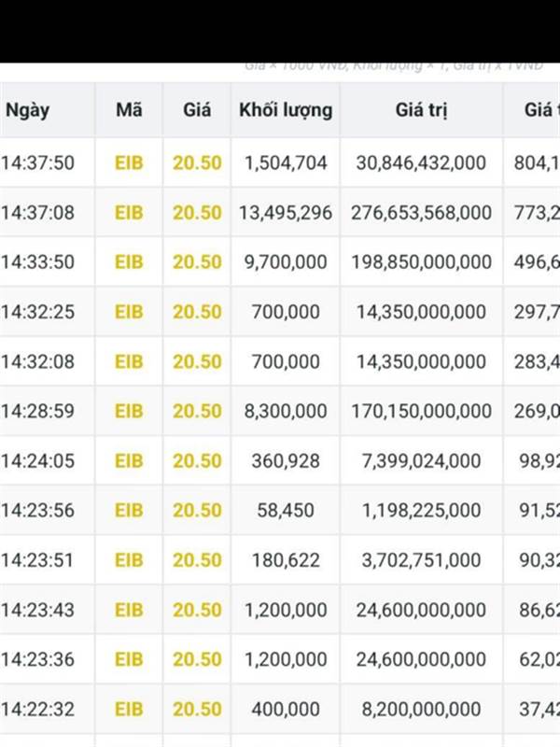Click the value cell 30,846,432,000

pos(421,163)
